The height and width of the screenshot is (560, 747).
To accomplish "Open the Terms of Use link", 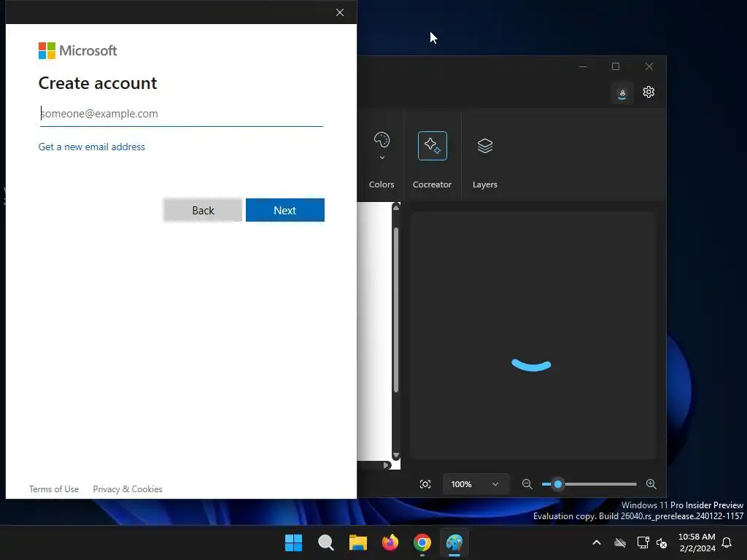I will (54, 489).
